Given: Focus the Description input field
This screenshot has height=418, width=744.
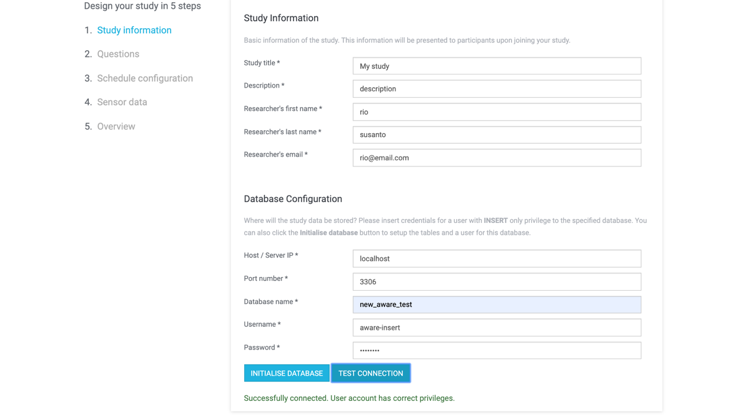Looking at the screenshot, I should pos(497,89).
